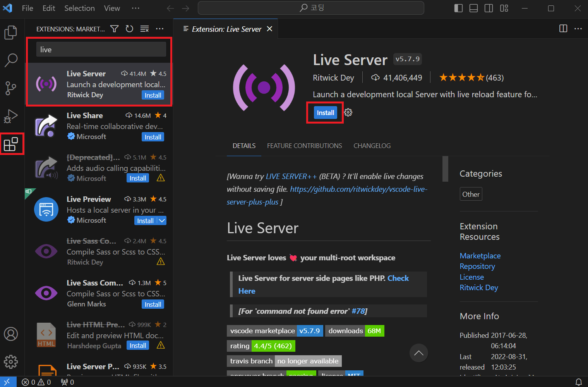The width and height of the screenshot is (588, 387).
Task: Open LIVE SERVER++ link
Action: pyautogui.click(x=291, y=176)
